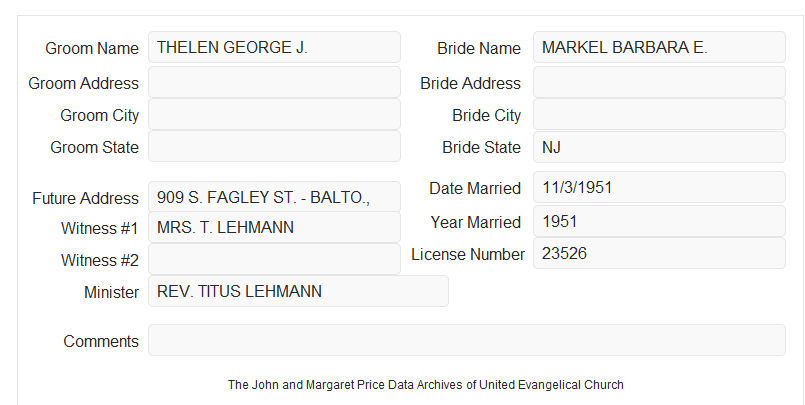Click into the Bride City field

pyautogui.click(x=659, y=114)
